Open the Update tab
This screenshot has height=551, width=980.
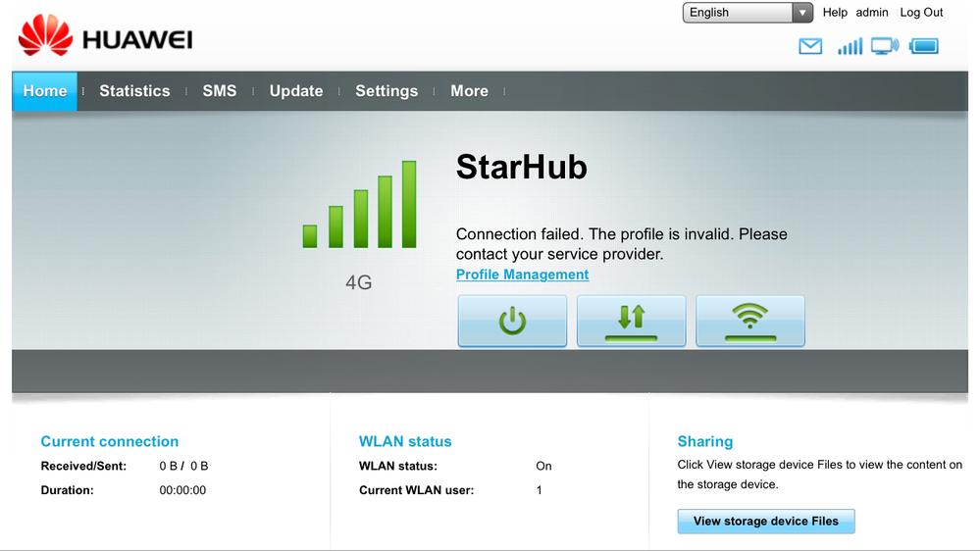(296, 91)
